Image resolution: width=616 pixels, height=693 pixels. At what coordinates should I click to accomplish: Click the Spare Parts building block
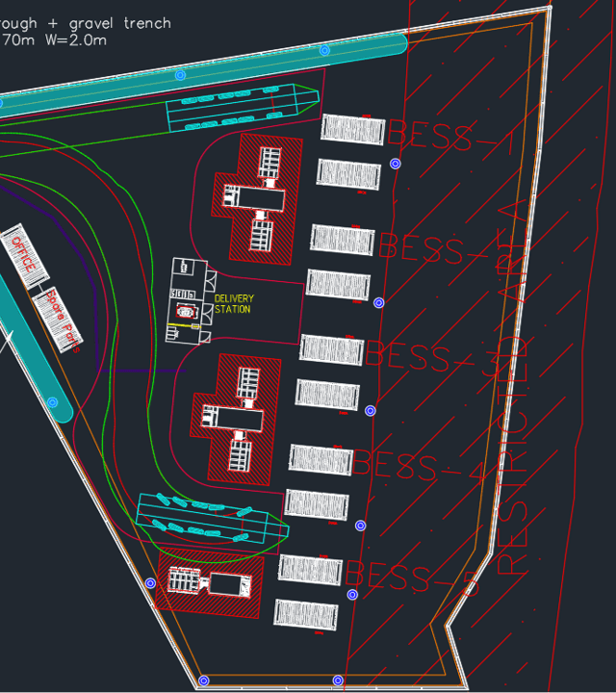coord(58,321)
